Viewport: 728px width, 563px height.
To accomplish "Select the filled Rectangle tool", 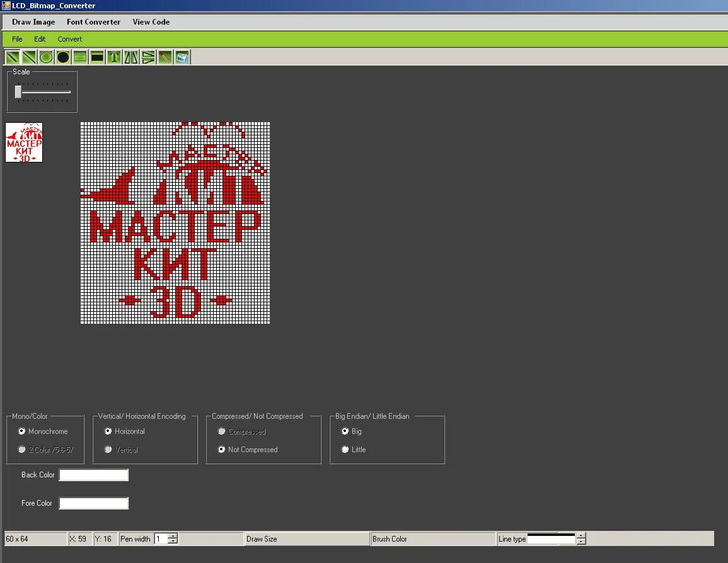I will tap(97, 57).
